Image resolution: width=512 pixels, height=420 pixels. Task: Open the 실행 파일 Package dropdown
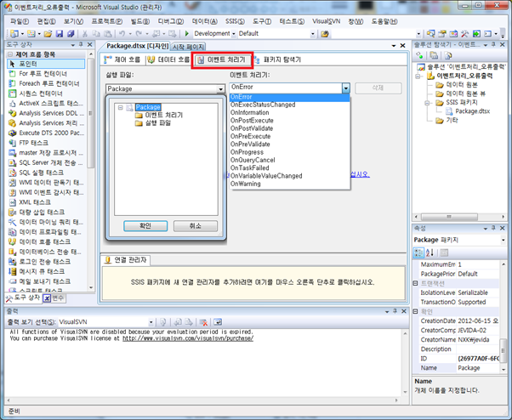221,88
